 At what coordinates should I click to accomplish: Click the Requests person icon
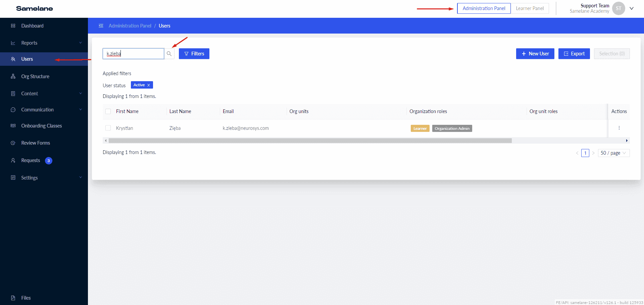pos(13,160)
